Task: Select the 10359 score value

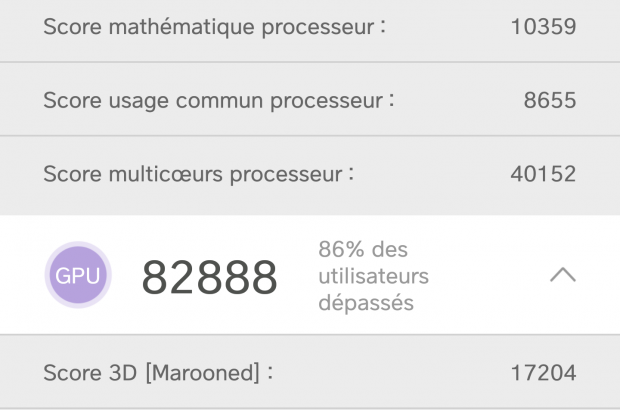Action: coord(543,27)
